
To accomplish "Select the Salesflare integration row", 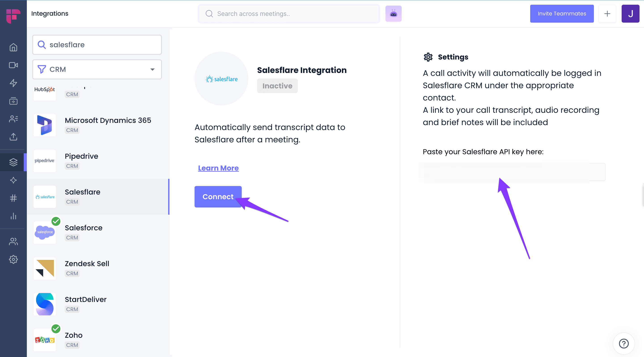I will pyautogui.click(x=98, y=197).
